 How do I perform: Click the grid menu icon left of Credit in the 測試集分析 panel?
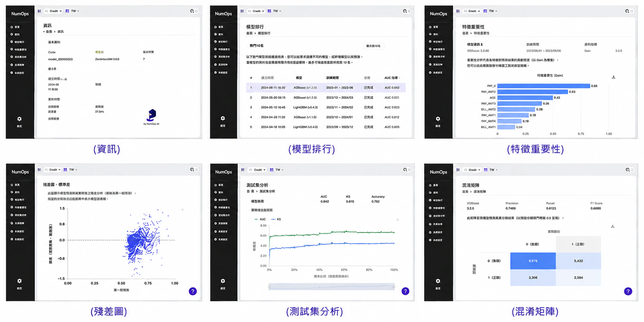tap(242, 170)
